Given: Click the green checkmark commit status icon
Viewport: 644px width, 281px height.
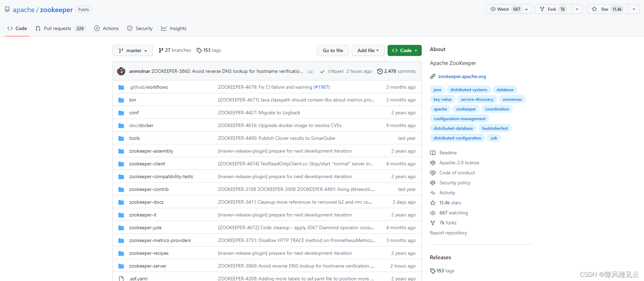Looking at the screenshot, I should tap(322, 71).
